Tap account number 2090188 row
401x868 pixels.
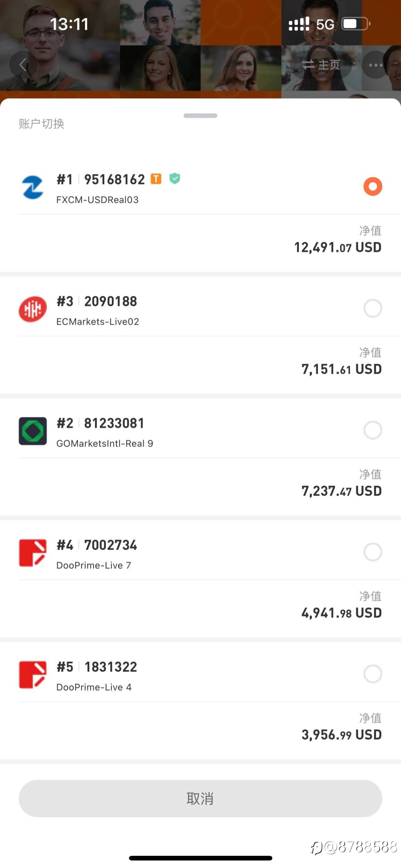click(111, 302)
